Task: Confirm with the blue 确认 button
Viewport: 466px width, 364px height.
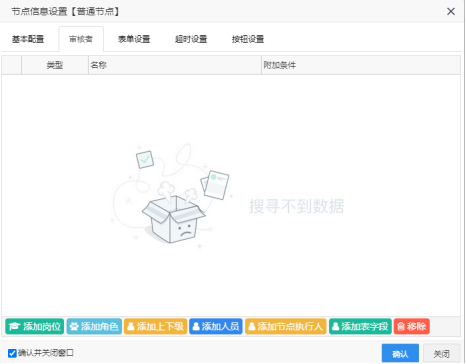Action: coord(400,353)
